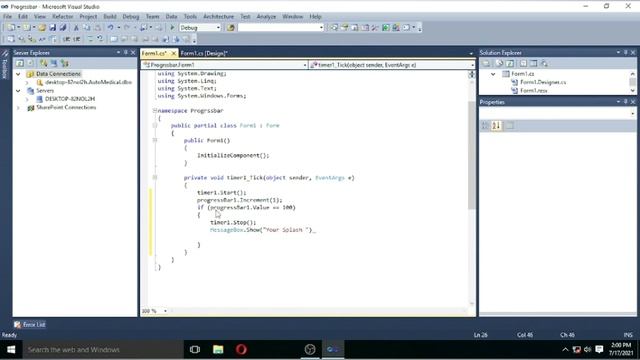Switch to Form1.cs [Design] tab

(203, 53)
